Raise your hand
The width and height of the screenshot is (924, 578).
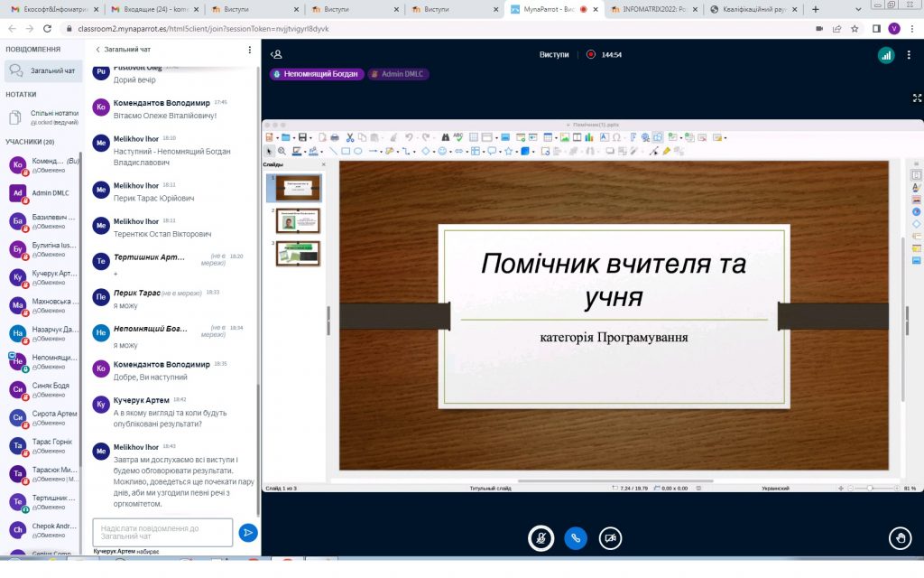tap(899, 538)
